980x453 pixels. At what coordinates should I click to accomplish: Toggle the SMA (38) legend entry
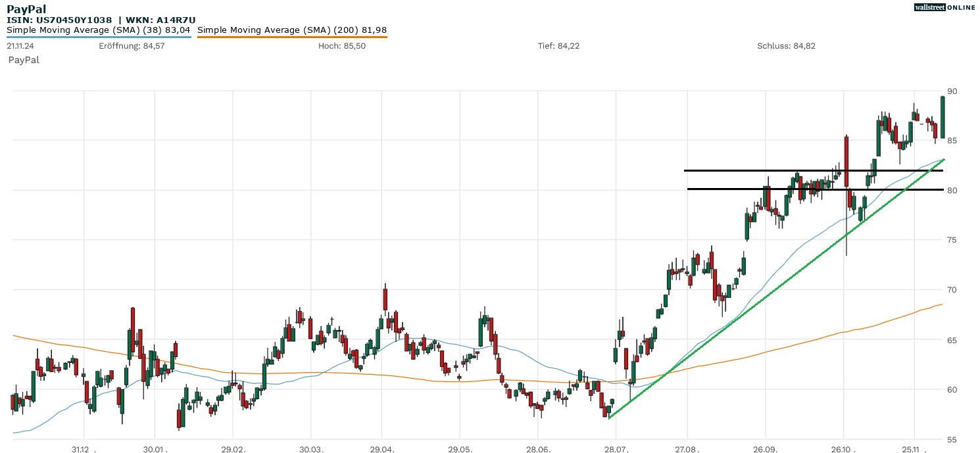click(99, 30)
